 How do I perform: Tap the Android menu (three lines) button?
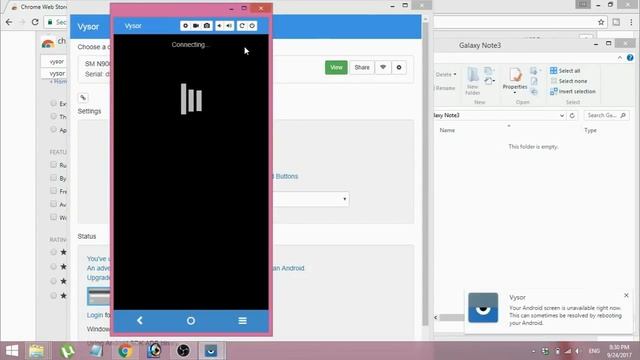click(242, 321)
